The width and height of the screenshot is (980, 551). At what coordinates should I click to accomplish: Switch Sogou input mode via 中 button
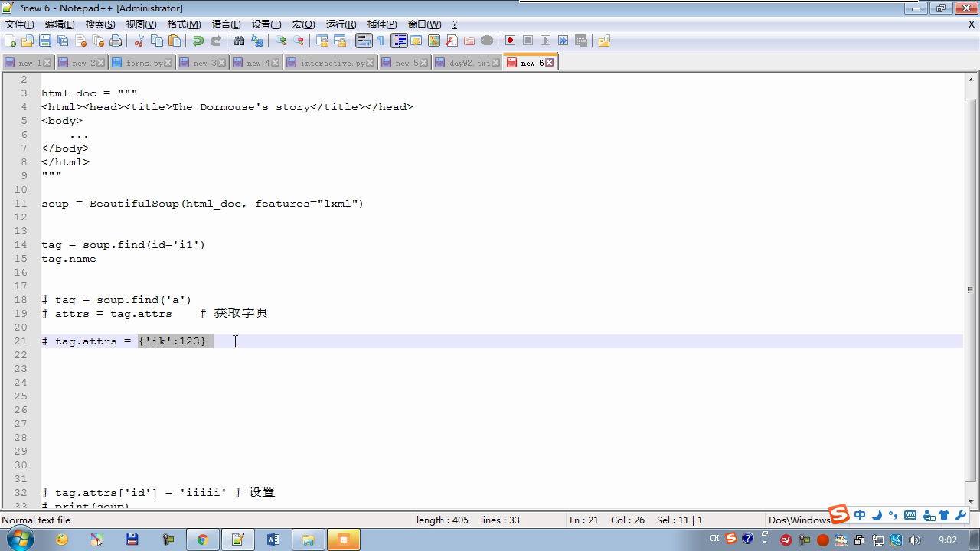pos(860,515)
